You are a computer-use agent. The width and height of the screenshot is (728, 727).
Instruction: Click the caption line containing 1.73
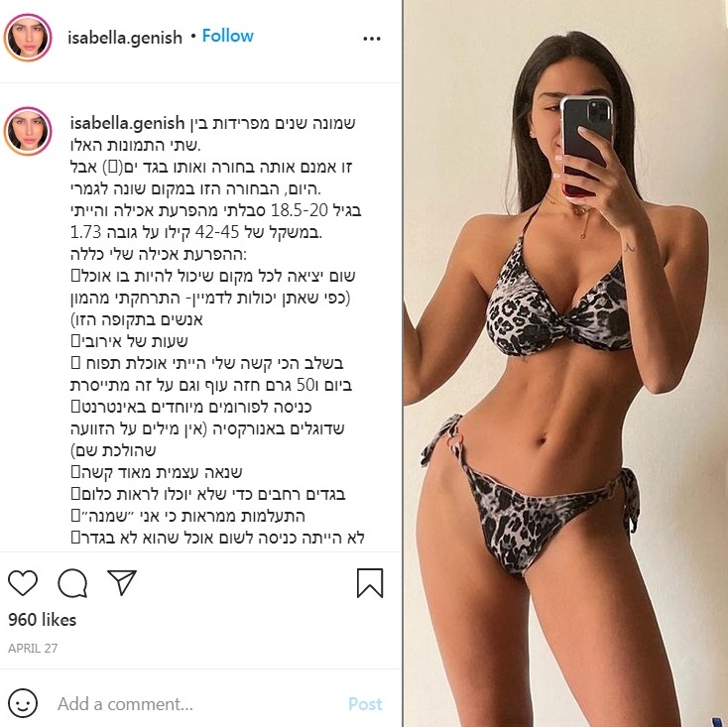[196, 232]
